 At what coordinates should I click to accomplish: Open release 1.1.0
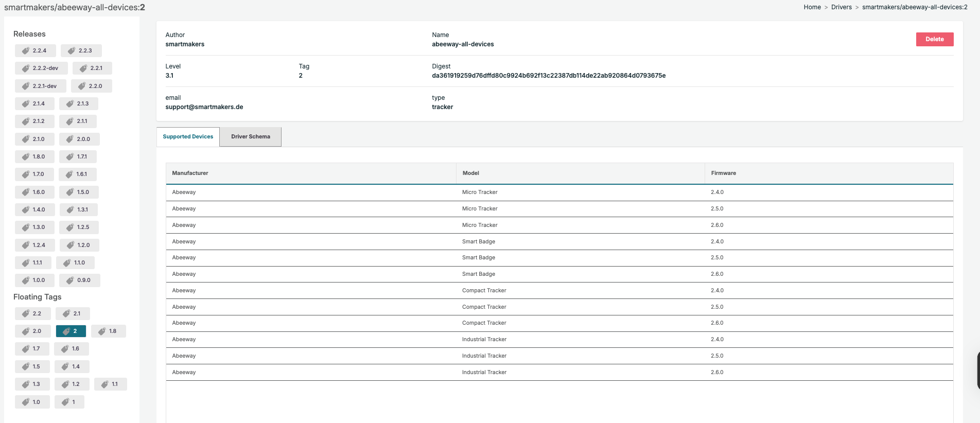coord(75,262)
